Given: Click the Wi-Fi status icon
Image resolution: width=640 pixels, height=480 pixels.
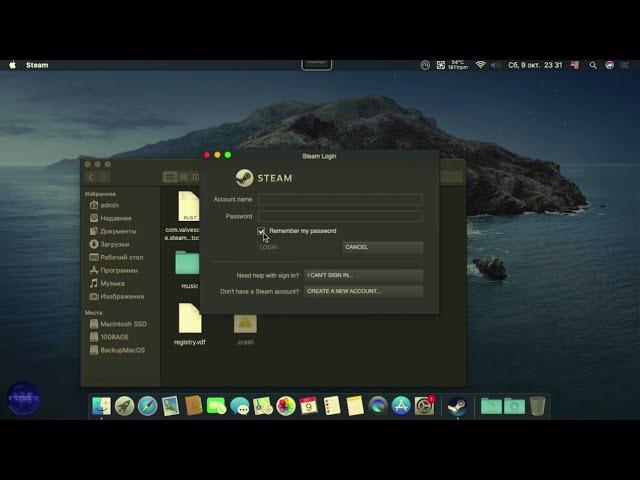Looking at the screenshot, I should pos(480,65).
